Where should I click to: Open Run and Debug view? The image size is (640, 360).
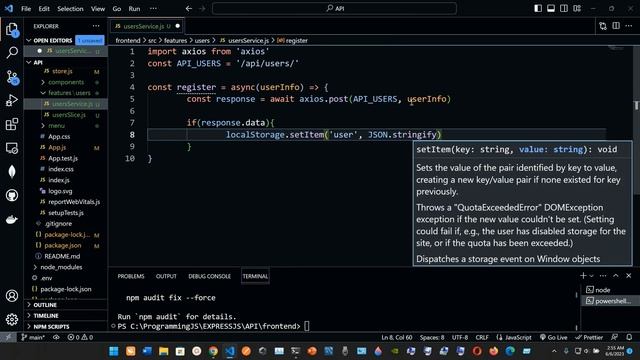(x=12, y=100)
